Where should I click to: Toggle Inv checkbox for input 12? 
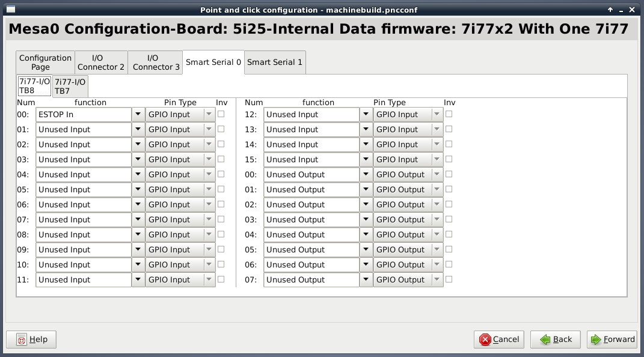click(x=449, y=114)
